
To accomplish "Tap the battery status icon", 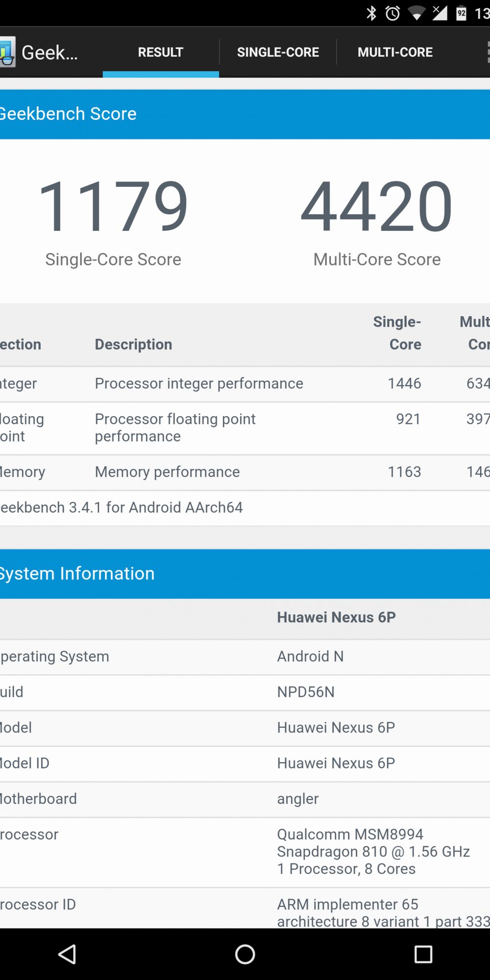I will point(461,13).
